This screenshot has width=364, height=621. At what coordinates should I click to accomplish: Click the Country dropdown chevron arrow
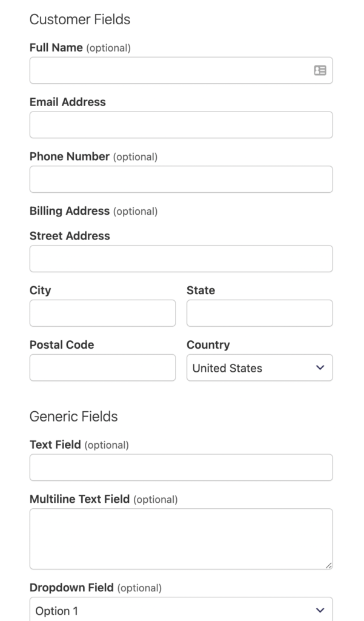click(x=320, y=368)
